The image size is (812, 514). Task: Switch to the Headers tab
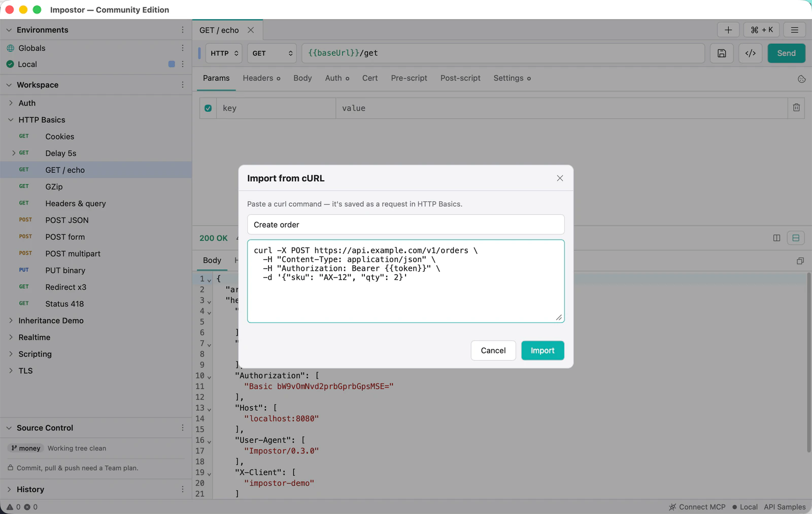[261, 78]
